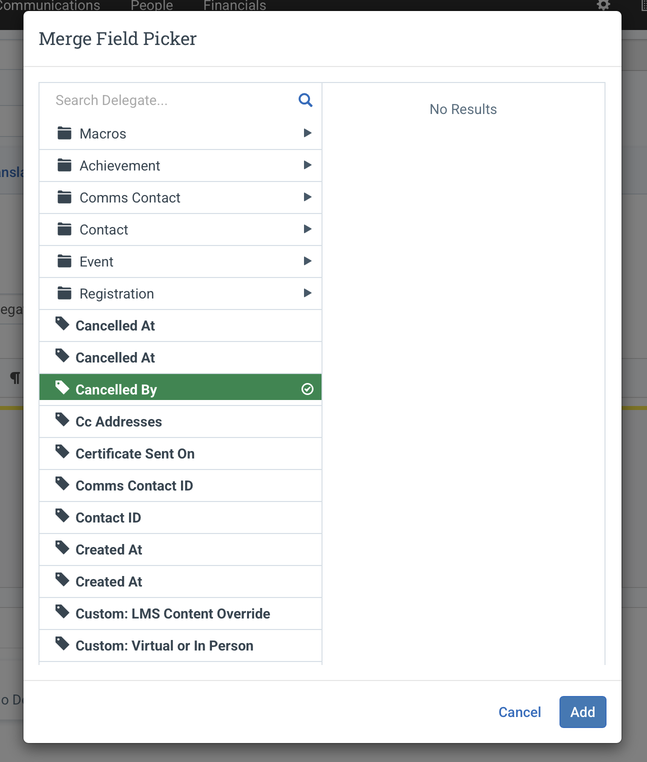Click the search magnifier icon
This screenshot has width=647, height=762.
305,100
